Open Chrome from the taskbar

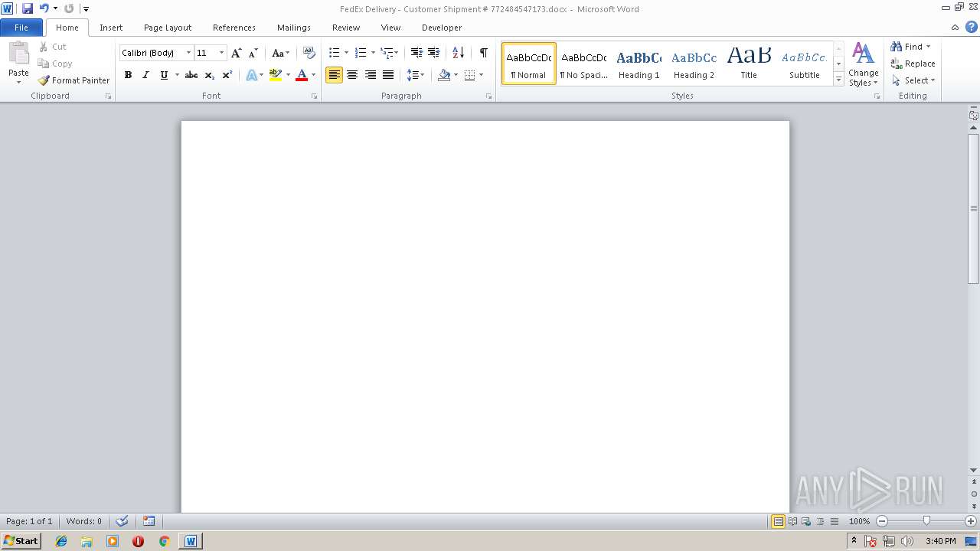coord(163,541)
